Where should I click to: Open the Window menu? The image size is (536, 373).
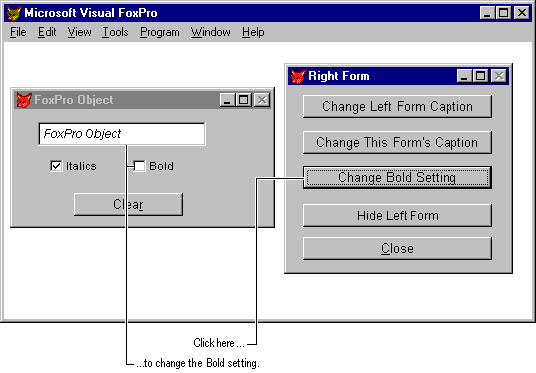[x=211, y=32]
